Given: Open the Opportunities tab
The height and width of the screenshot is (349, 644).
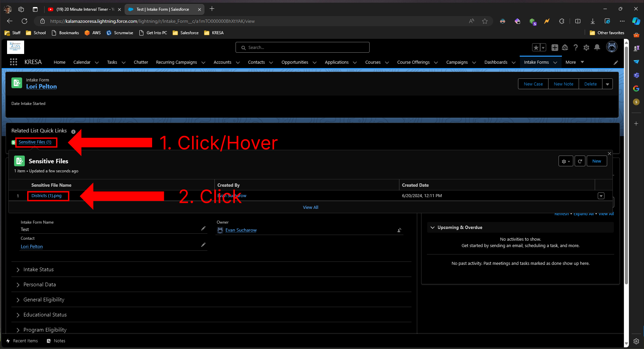Looking at the screenshot, I should tap(295, 62).
